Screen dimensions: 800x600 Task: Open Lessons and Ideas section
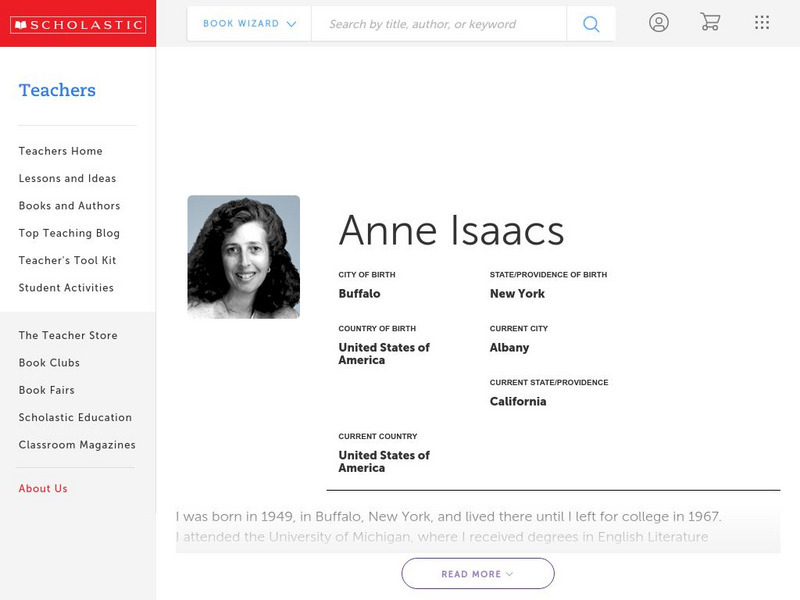pos(67,178)
